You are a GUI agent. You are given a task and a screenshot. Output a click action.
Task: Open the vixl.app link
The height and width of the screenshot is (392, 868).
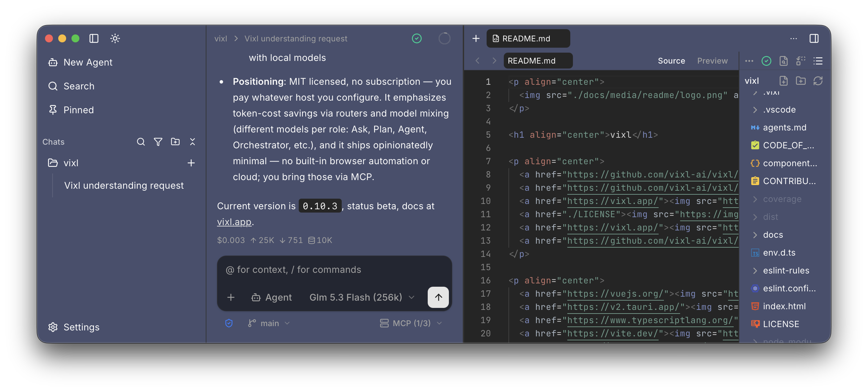pos(234,222)
